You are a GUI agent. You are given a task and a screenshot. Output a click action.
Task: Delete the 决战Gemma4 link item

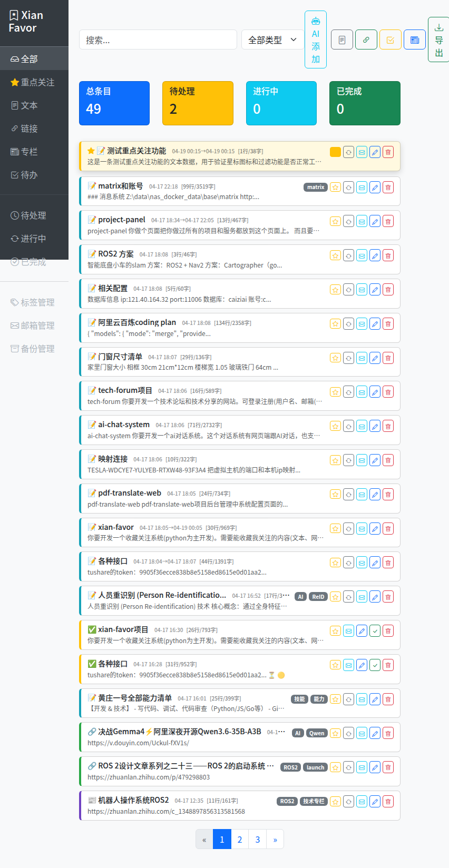388,733
